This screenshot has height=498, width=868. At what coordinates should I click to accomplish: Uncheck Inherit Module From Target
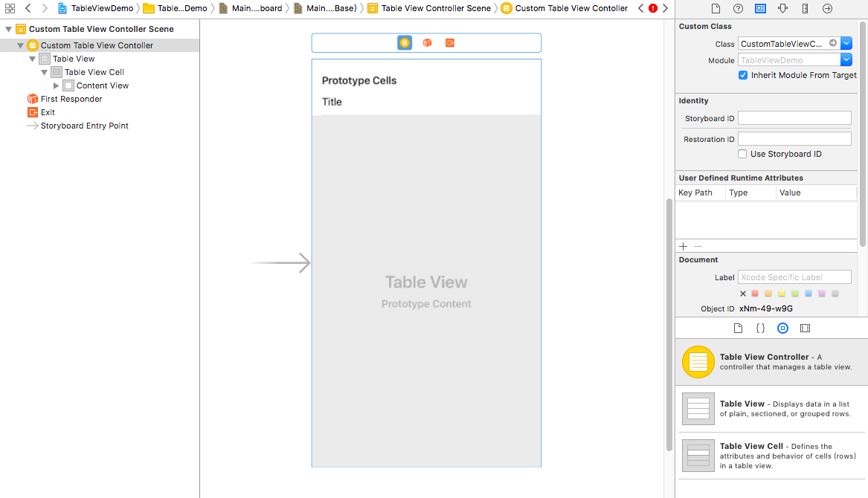point(743,75)
